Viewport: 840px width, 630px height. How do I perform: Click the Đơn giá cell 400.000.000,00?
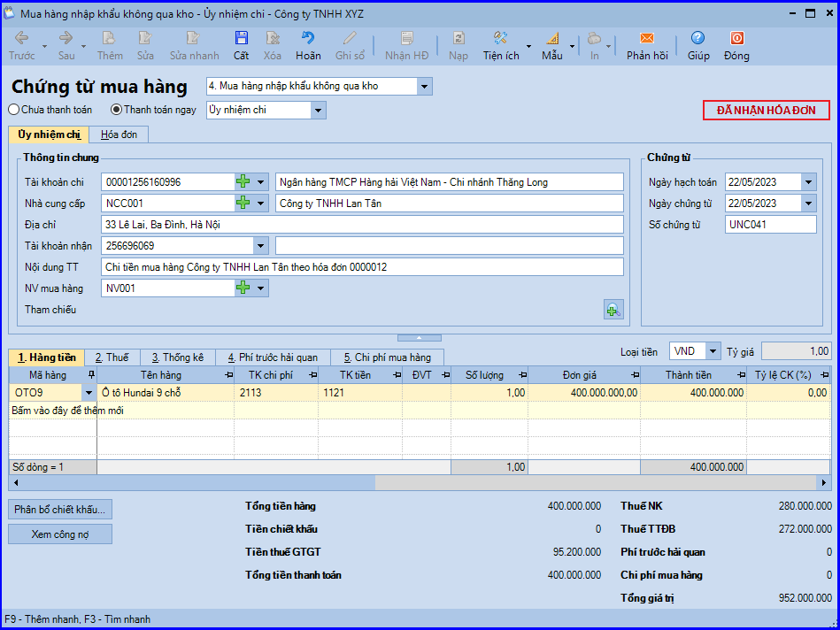pyautogui.click(x=584, y=393)
